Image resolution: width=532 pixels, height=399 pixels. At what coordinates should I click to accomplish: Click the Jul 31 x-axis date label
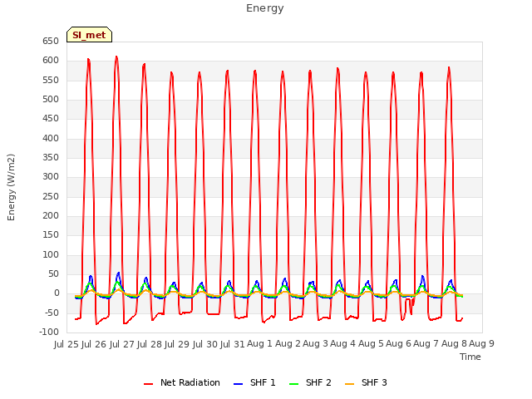click(233, 344)
